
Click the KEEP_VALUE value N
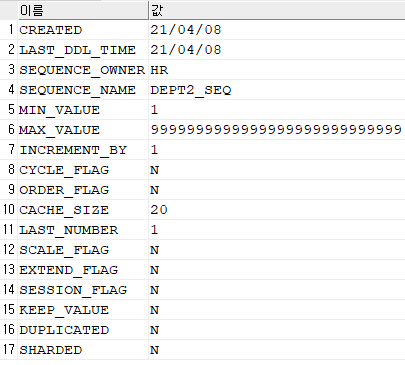[x=277, y=310]
